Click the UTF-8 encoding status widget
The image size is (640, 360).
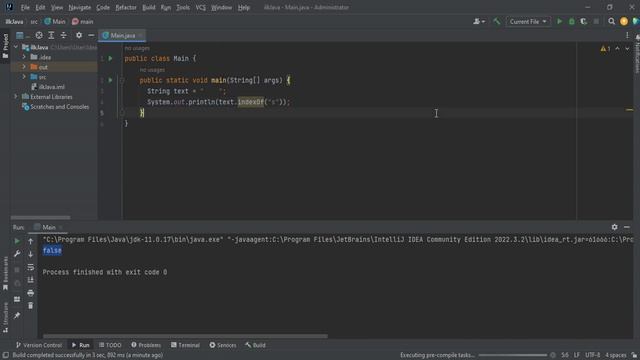coord(592,355)
